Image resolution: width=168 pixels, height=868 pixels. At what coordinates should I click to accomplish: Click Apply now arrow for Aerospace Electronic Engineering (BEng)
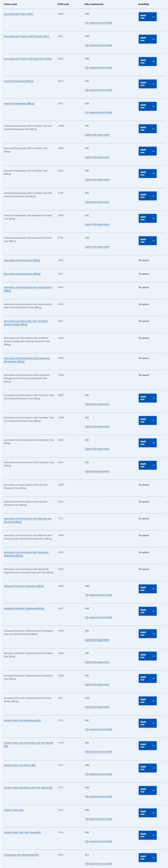tap(153, 589)
